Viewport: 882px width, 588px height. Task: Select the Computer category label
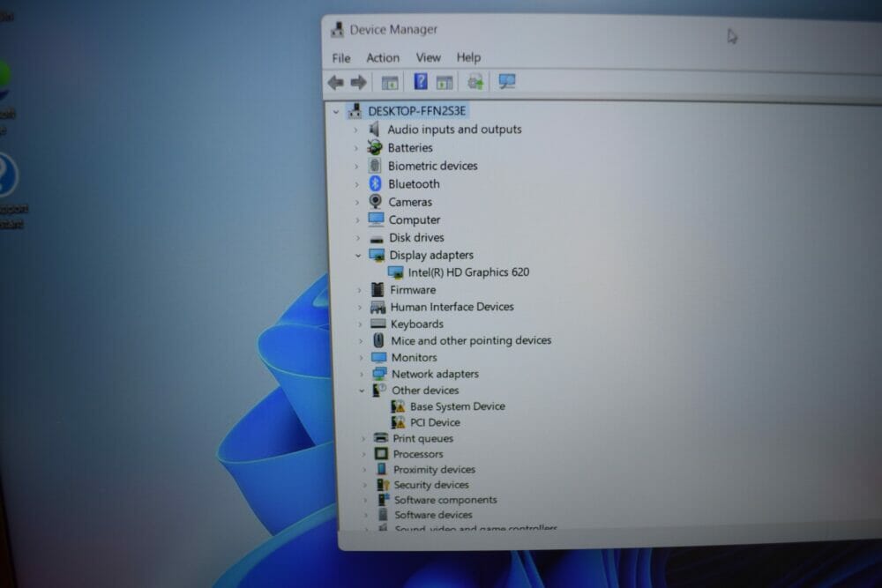point(415,220)
